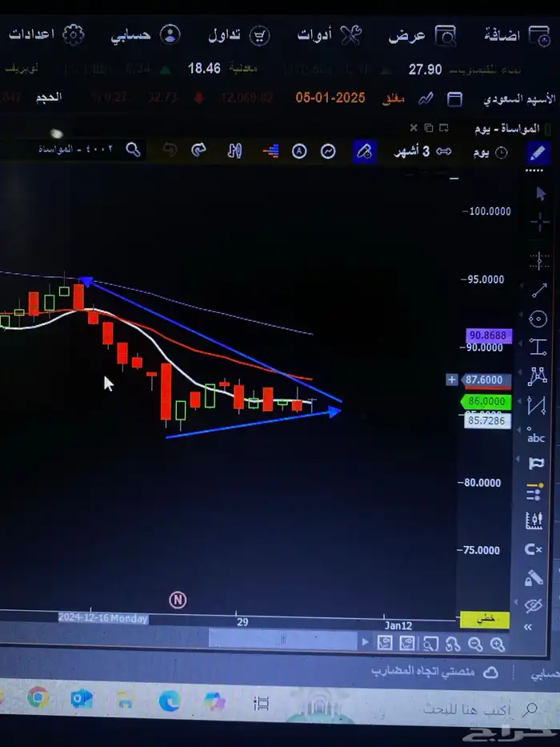Select the circle shape drawing tool
The width and height of the screenshot is (560, 747).
(x=538, y=319)
